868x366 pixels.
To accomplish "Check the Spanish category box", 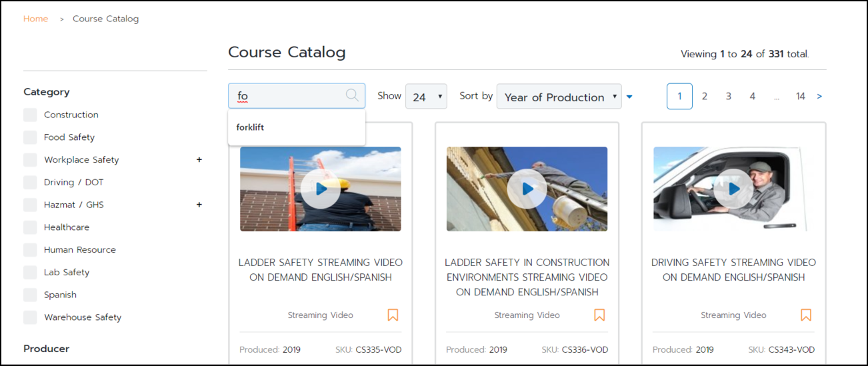I will tap(30, 295).
